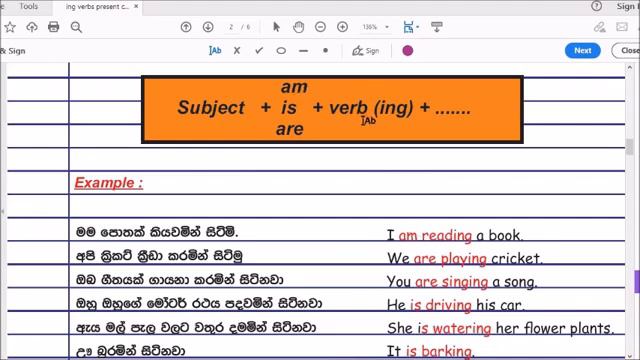Viewport: 640px width, 360px height.
Task: Click Sinhala line beside 'He is driving'
Action: 199,304
